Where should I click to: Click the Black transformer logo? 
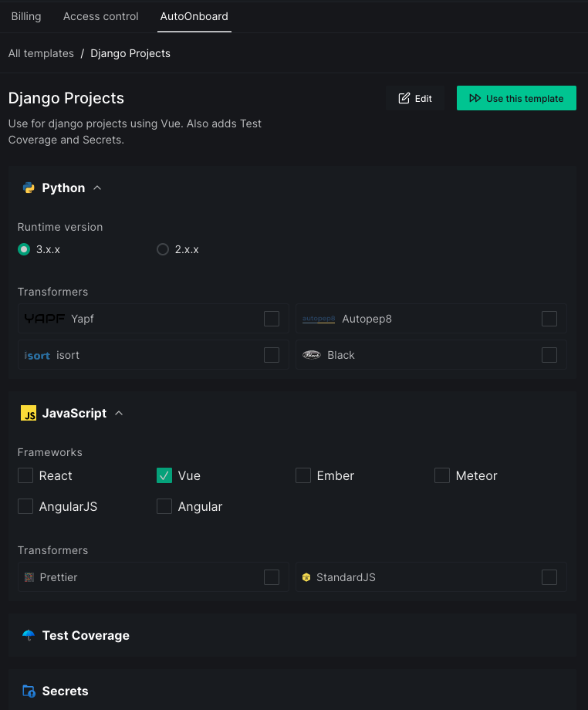tap(312, 355)
